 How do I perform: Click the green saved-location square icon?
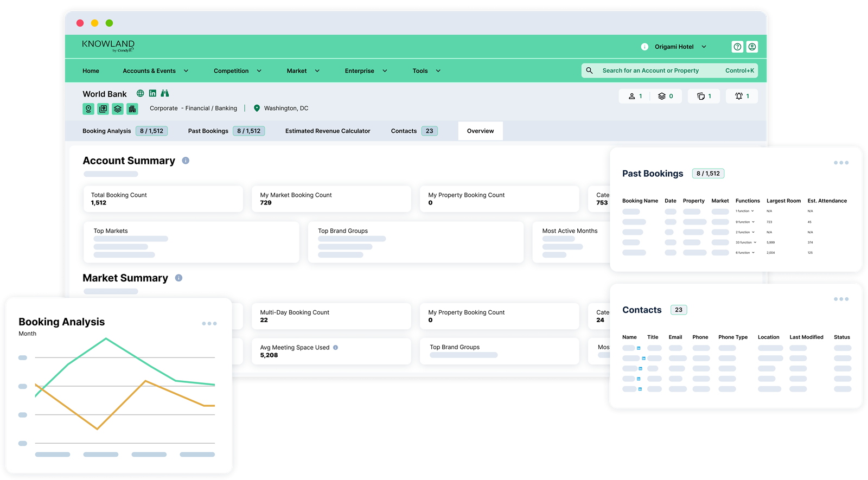pos(103,109)
